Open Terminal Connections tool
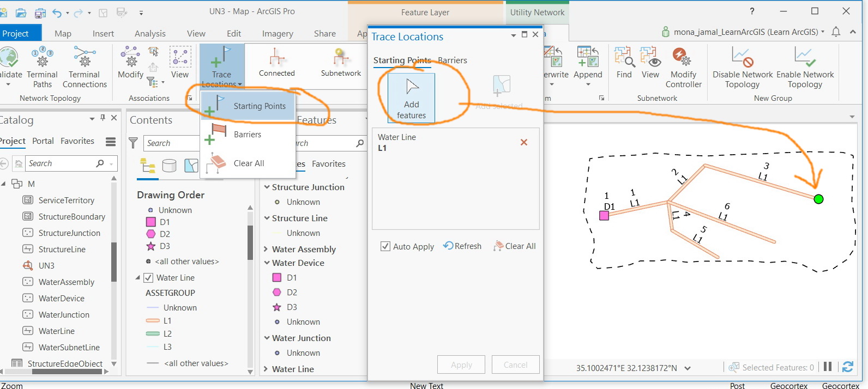The height and width of the screenshot is (389, 868). tap(85, 68)
